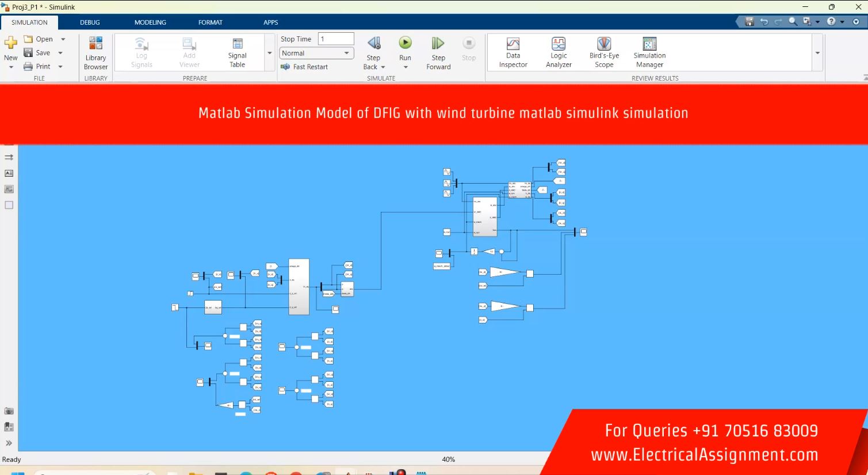Open the Simulation Manager

click(649, 52)
